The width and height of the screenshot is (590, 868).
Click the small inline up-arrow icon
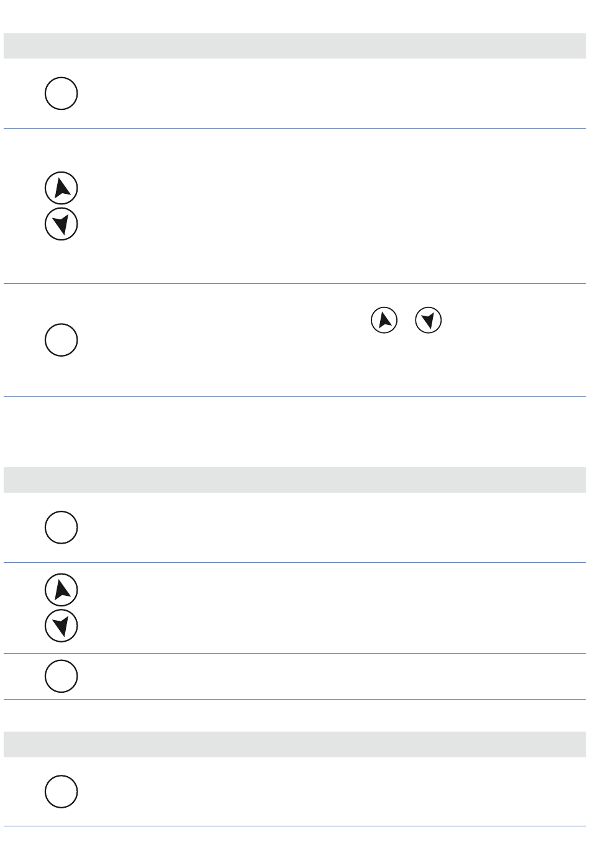384,321
